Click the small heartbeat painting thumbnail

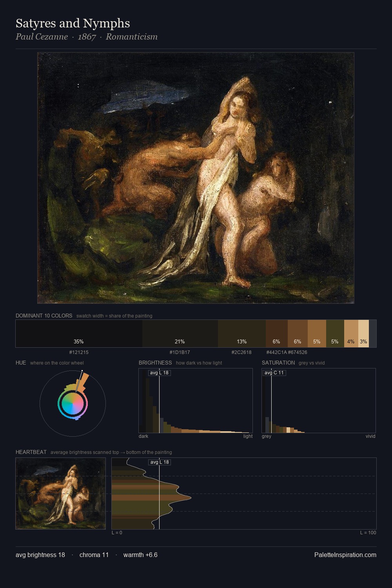click(x=61, y=494)
